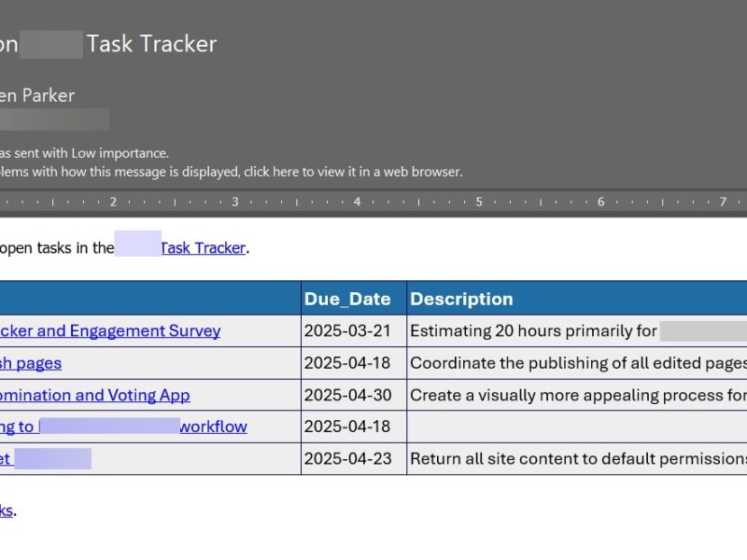Click the Due_Date column header

[x=346, y=299]
